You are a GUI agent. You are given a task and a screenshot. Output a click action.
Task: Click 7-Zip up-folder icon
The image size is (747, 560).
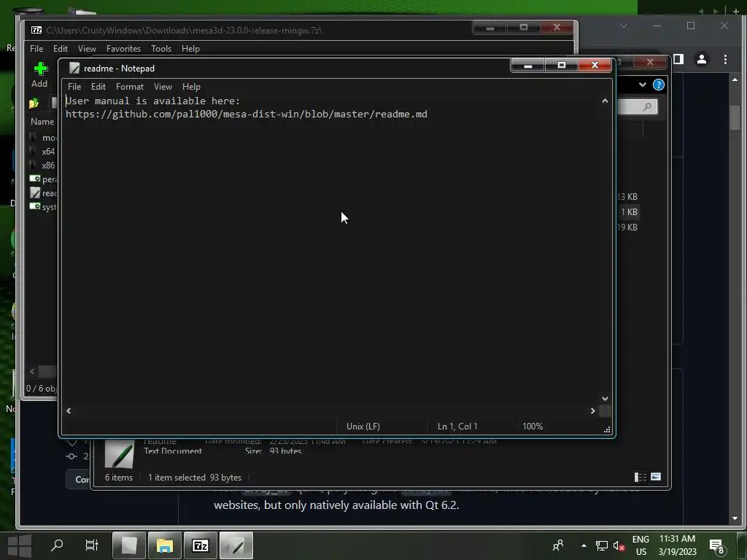point(34,104)
